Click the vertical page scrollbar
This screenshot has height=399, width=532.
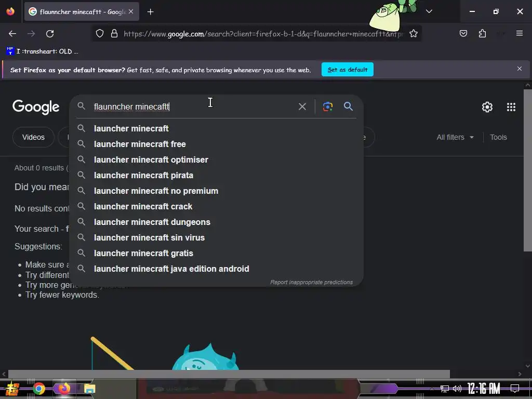[528, 170]
